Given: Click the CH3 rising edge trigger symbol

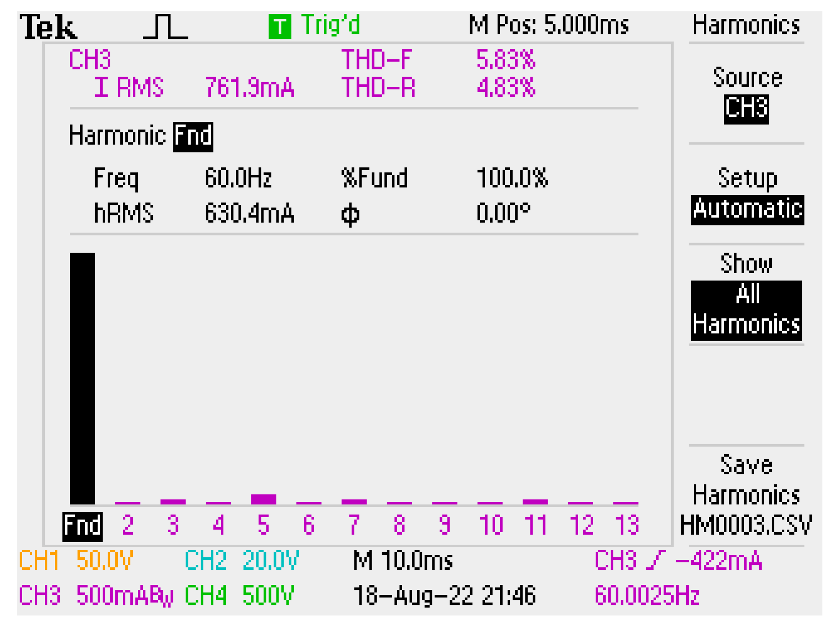Looking at the screenshot, I should [x=655, y=561].
